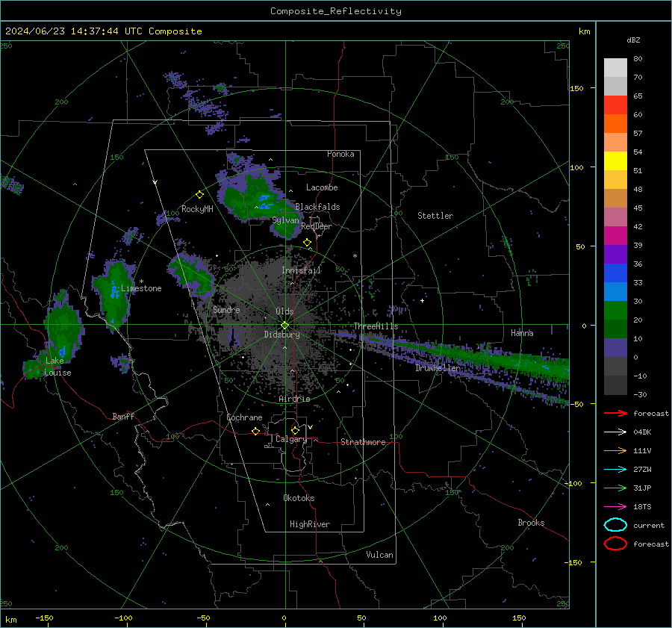Click the yellow diamond marker below RedDeer
Image resolution: width=672 pixels, height=628 pixels.
point(307,243)
